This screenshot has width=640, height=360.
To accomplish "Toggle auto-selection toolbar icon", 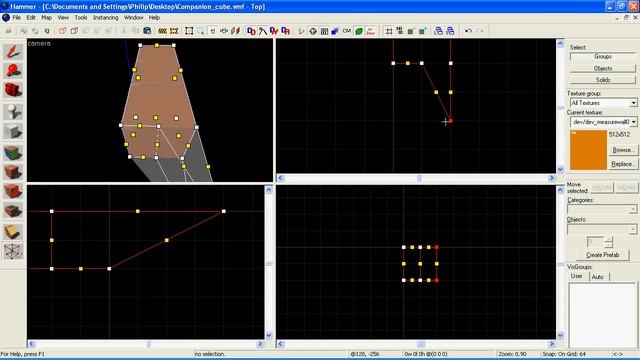I will (201, 31).
